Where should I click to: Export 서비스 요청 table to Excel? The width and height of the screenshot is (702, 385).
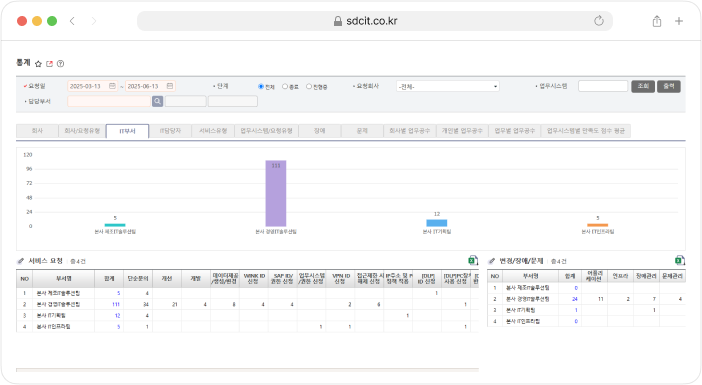point(473,261)
